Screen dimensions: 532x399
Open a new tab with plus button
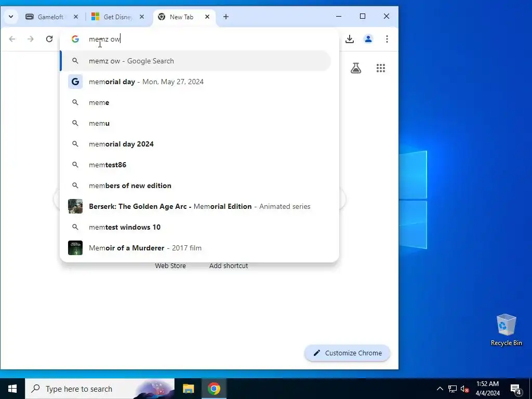coord(226,17)
